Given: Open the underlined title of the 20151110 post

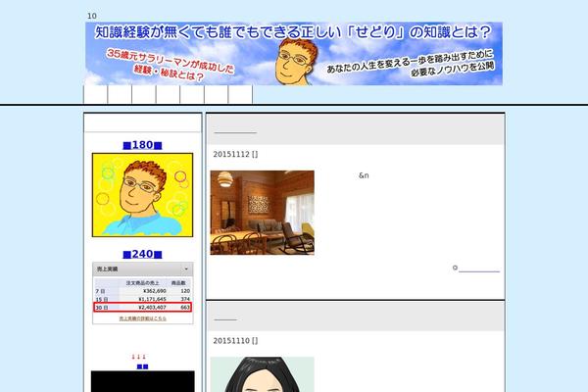Looking at the screenshot, I should click(x=225, y=318).
